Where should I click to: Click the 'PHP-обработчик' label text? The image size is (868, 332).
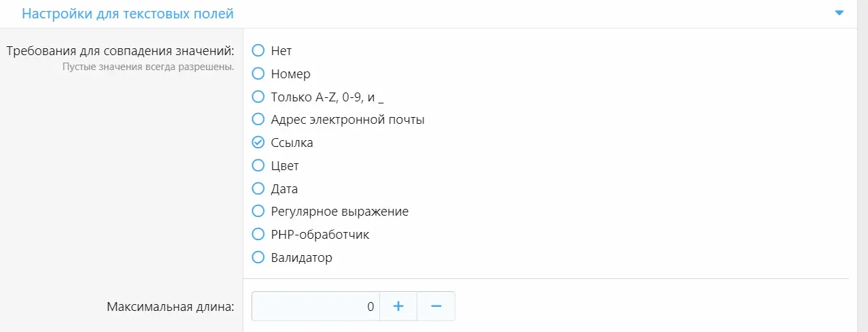click(319, 235)
